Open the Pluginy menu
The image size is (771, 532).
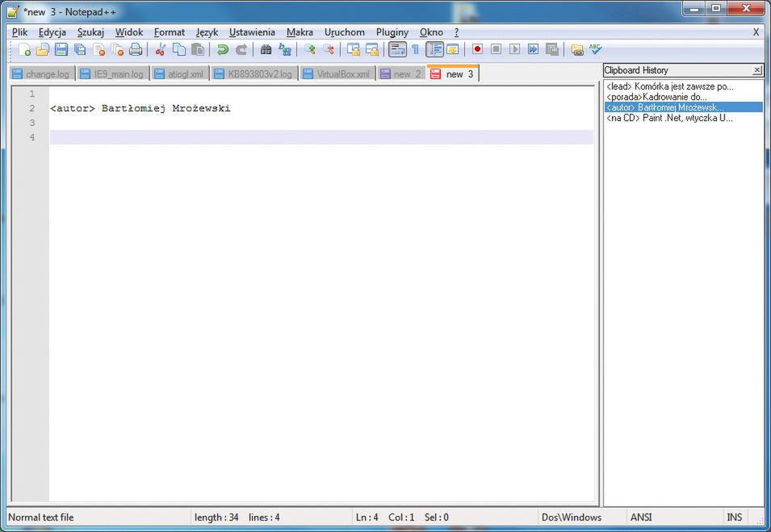click(x=392, y=32)
